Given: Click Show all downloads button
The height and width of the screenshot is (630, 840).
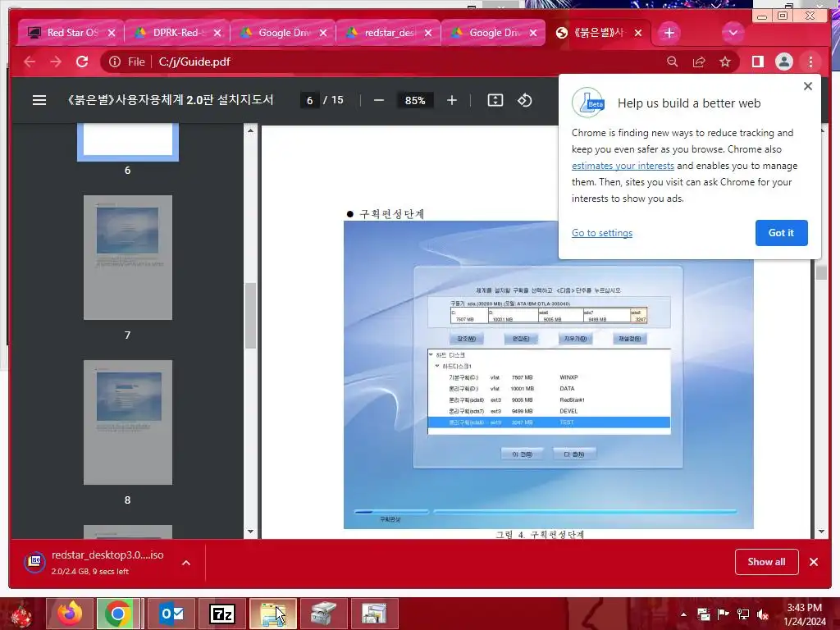Looking at the screenshot, I should click(x=767, y=561).
